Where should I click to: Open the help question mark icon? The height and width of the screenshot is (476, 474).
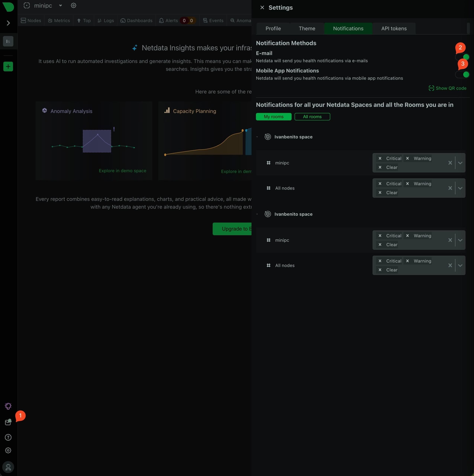[x=8, y=437]
